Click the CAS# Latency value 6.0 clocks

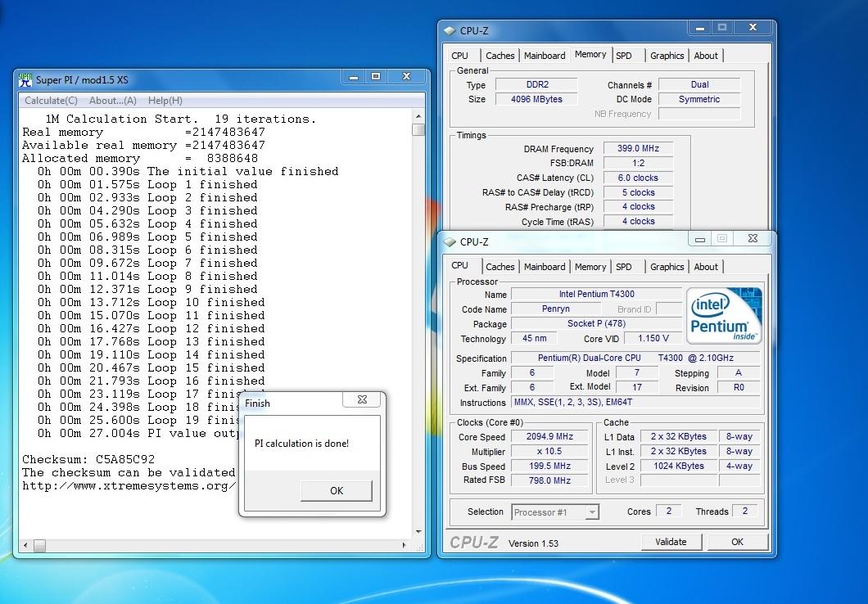click(x=638, y=178)
